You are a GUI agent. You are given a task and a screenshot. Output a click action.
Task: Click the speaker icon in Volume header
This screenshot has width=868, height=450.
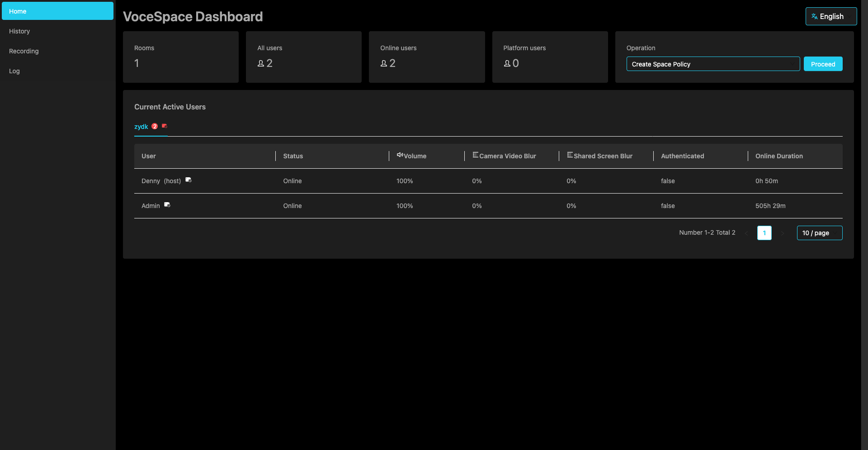400,155
